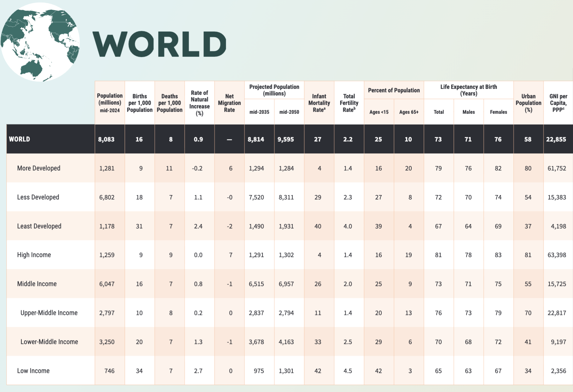
Task: Click the large WORLD title heading
Action: pyautogui.click(x=159, y=44)
